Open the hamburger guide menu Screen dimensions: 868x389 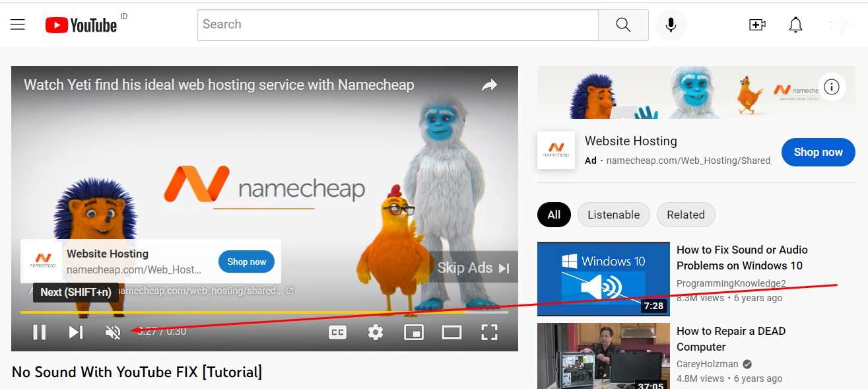18,24
